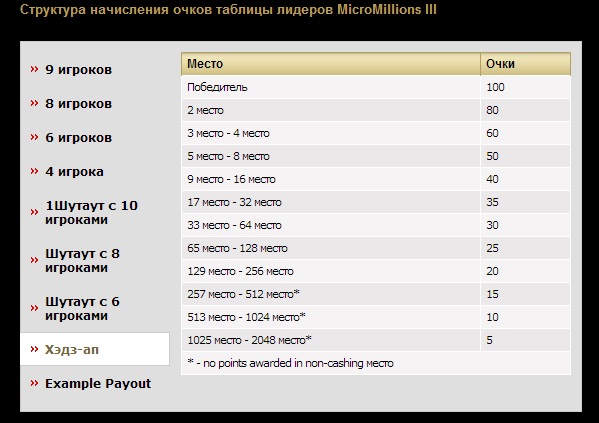Click the '33 место - 64 место' cell

331,225
